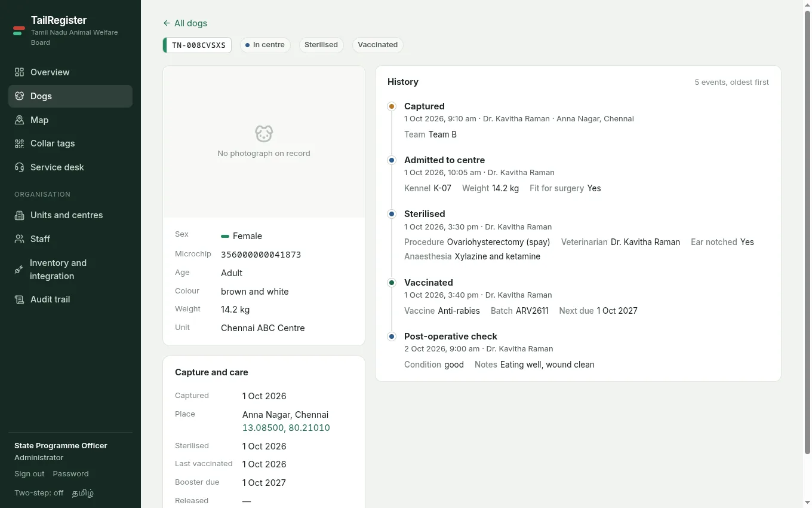
Task: Click Inventory and integration plug icon
Action: tap(19, 270)
